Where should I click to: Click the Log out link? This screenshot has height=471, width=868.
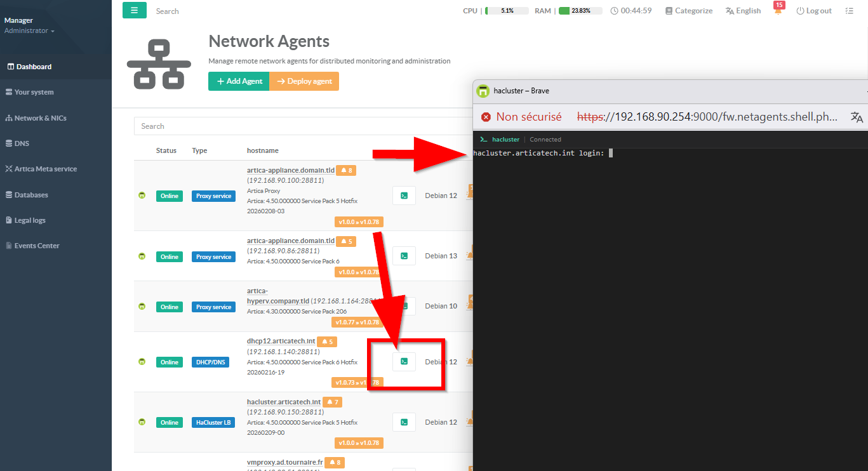coord(814,11)
